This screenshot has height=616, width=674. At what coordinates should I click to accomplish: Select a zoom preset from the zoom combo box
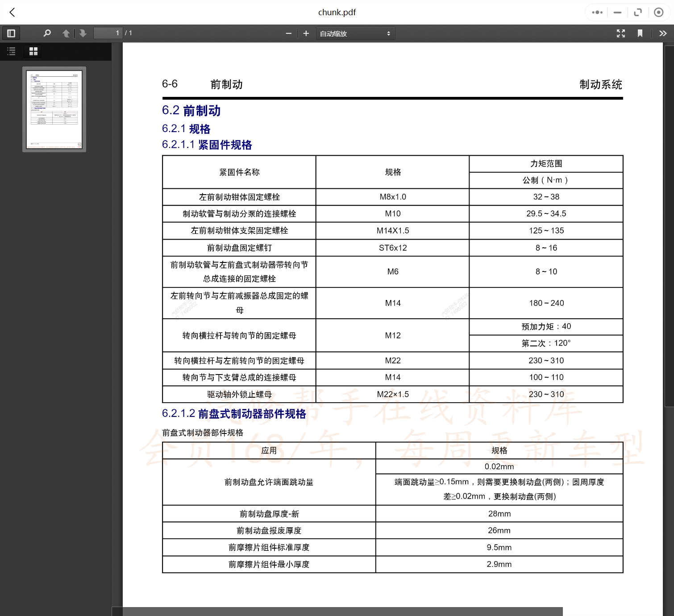pyautogui.click(x=355, y=33)
